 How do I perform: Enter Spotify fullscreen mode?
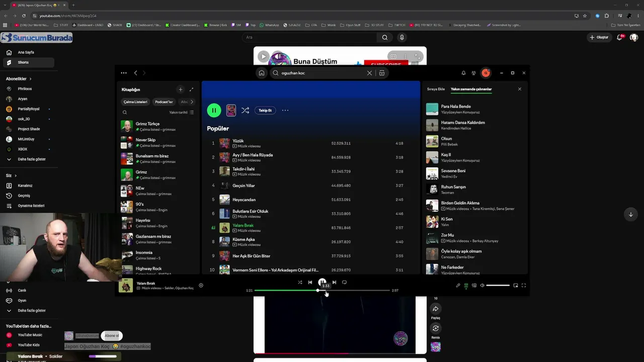(524, 286)
